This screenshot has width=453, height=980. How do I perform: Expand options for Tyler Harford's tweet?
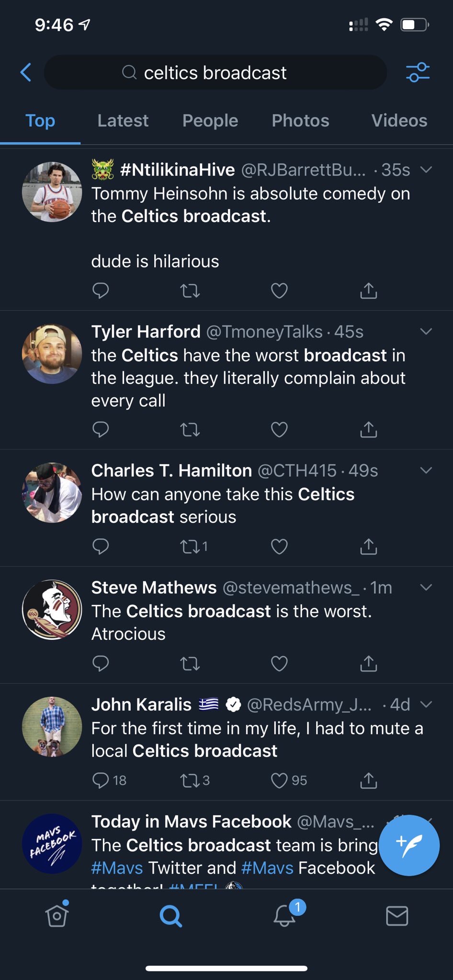(x=426, y=332)
